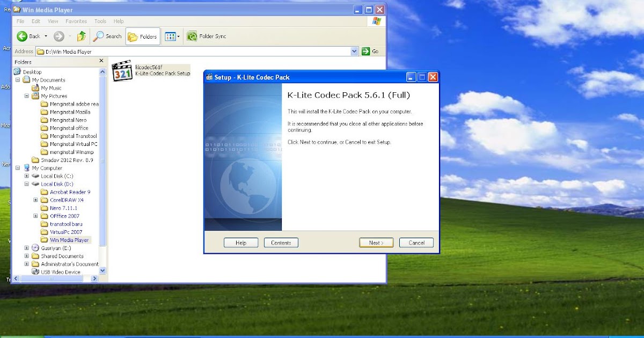Open the File menu

[20, 21]
